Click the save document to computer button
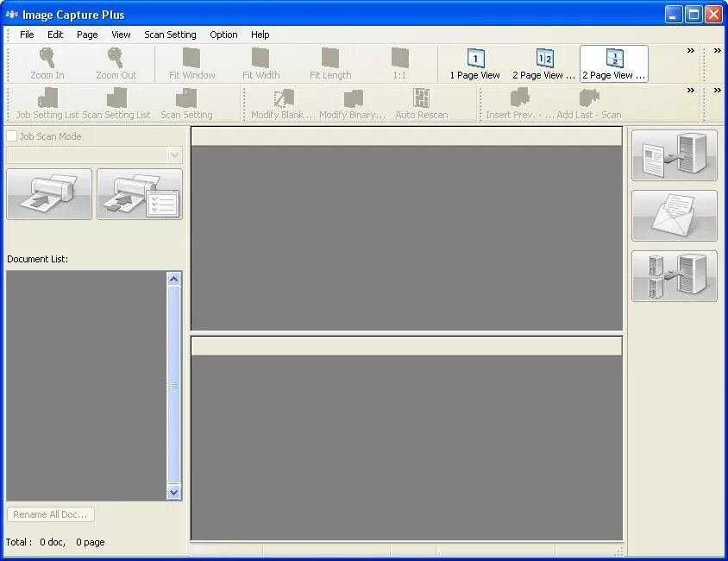Viewport: 728px width, 561px height. (675, 155)
